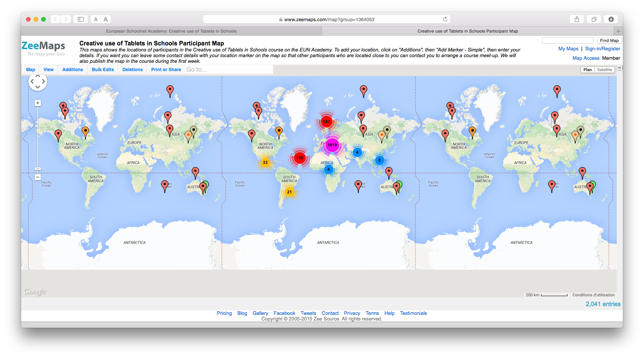
Task: Click the Find Map button
Action: coord(609,40)
